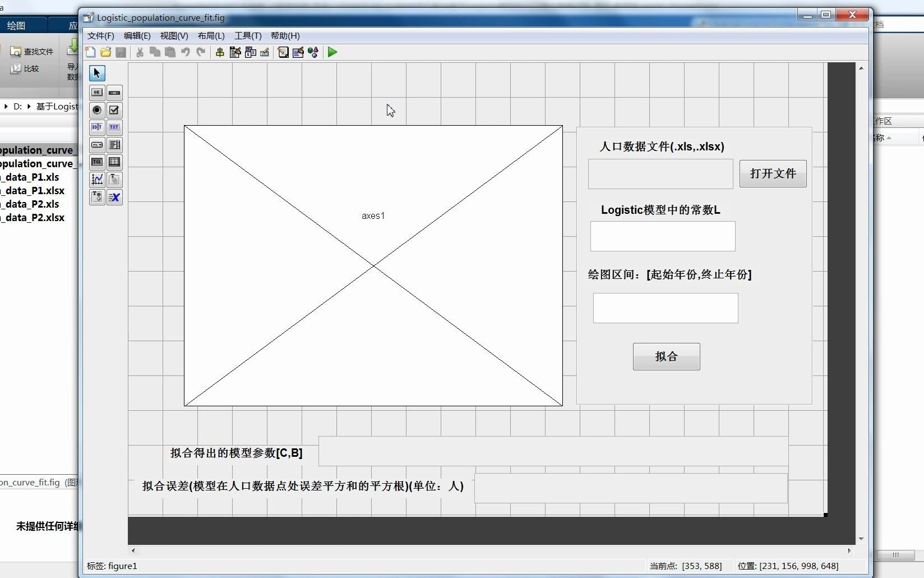
Task: Pick the Radio Button component in the palette
Action: coord(97,110)
